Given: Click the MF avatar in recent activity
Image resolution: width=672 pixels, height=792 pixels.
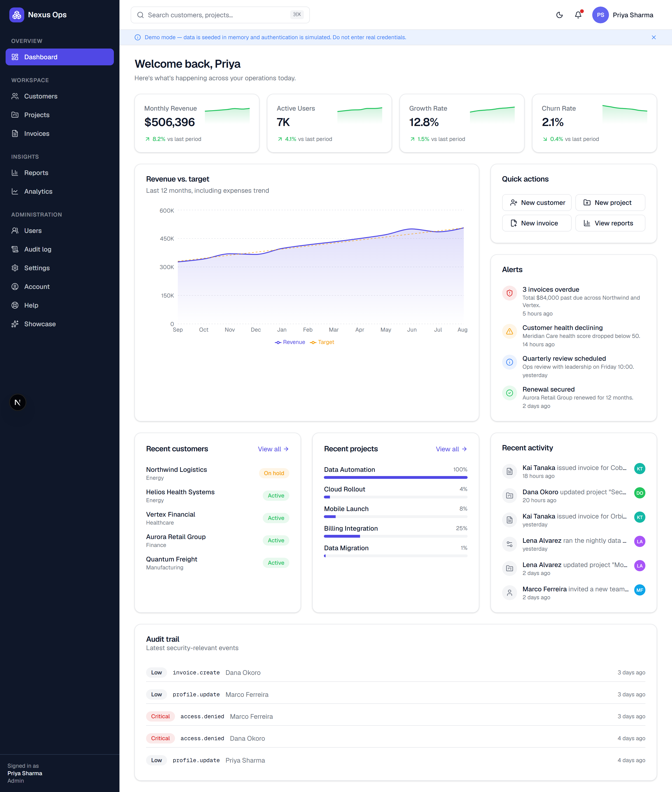Looking at the screenshot, I should [639, 590].
